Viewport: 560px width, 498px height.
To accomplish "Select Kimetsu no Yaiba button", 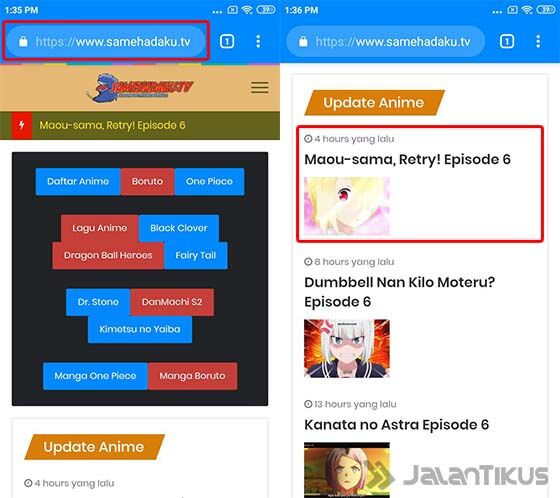I will pyautogui.click(x=140, y=329).
